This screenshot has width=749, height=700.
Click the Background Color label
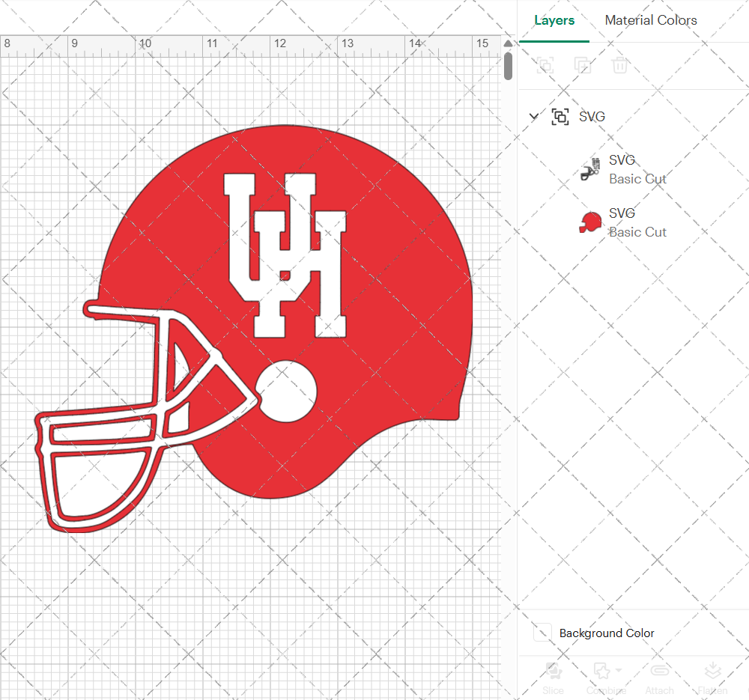pos(607,633)
